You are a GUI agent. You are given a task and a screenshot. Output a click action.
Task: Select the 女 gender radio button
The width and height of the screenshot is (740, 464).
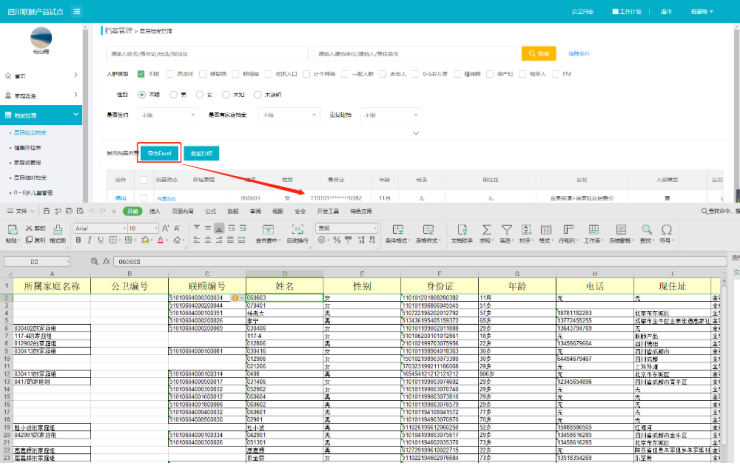202,94
